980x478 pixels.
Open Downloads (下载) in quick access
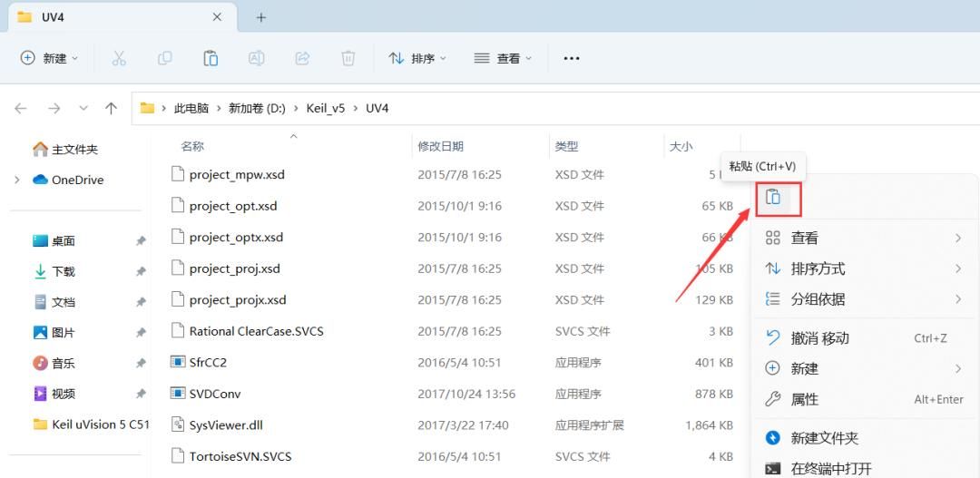(54, 271)
